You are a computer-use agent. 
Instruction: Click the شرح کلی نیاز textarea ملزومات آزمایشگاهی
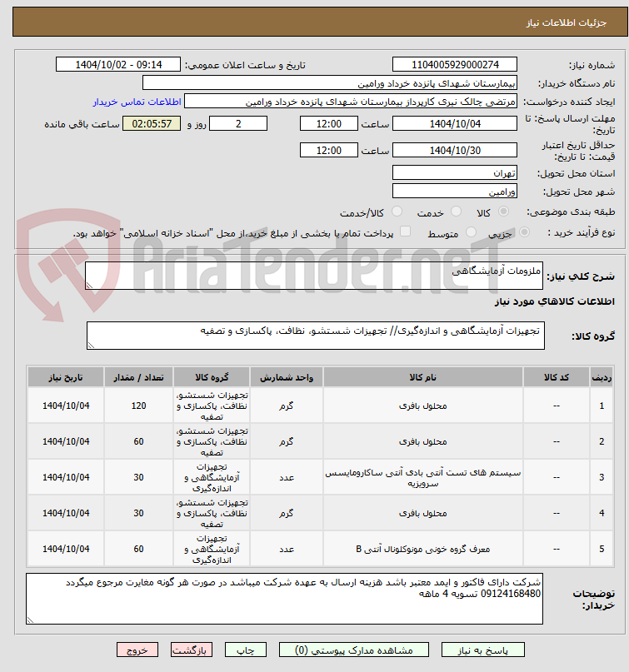pos(314,276)
